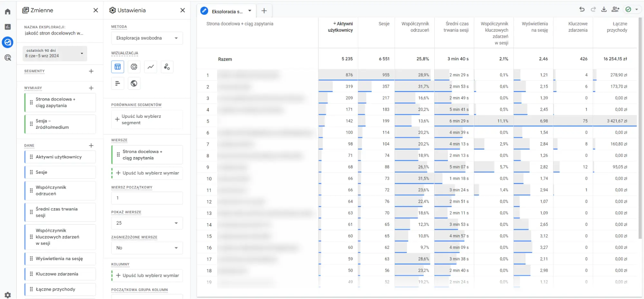
Task: Open the Reports bar chart icon
Action: point(8,27)
